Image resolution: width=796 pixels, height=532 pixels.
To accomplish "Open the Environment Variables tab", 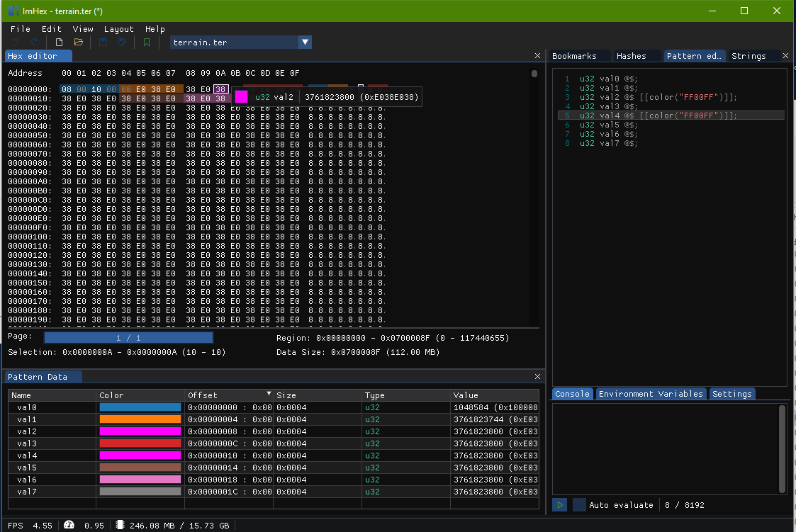I will coord(651,394).
